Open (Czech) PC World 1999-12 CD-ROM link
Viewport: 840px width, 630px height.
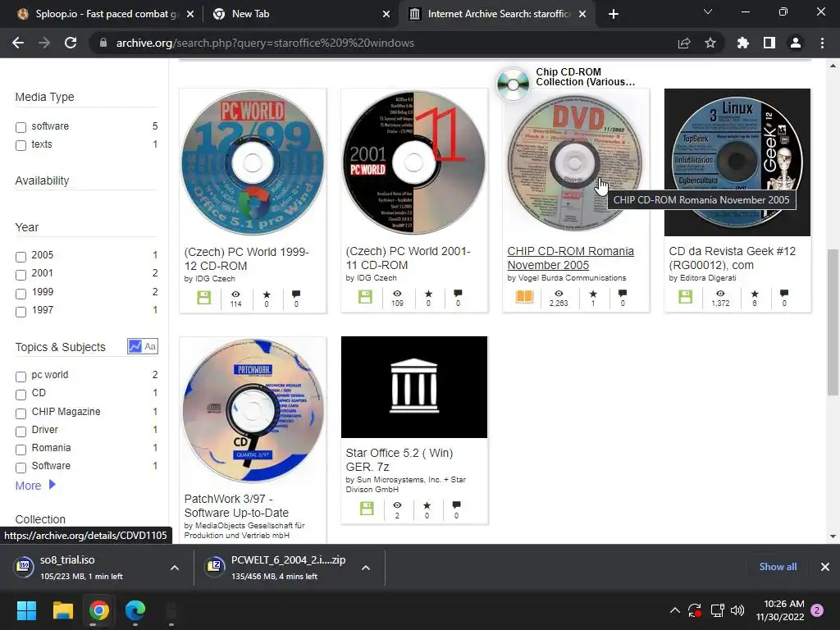pos(246,258)
